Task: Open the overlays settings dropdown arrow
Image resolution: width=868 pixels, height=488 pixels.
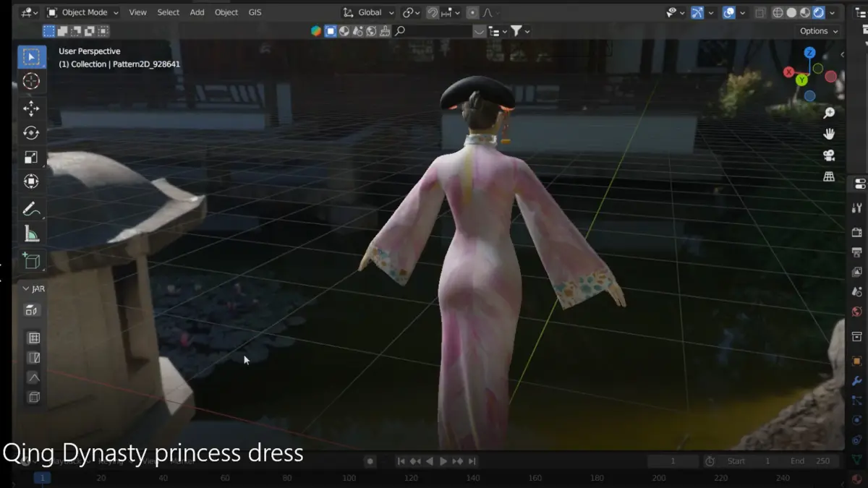Action: click(742, 12)
